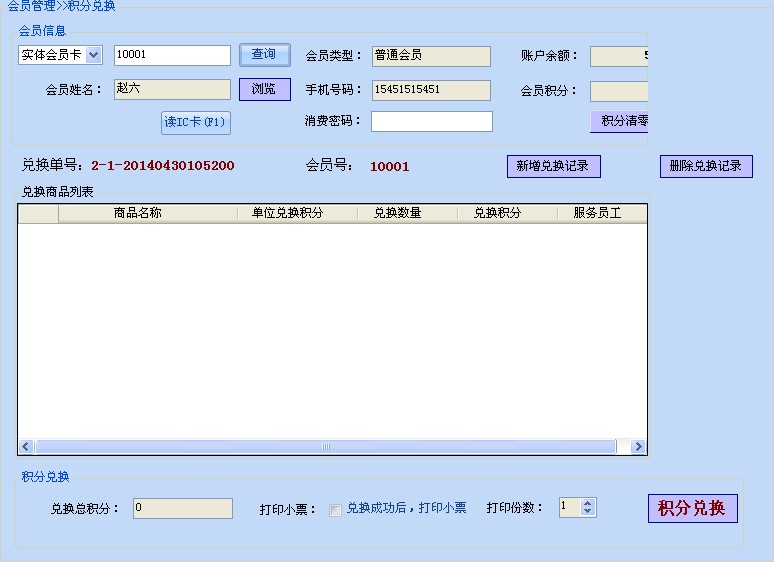Click the 商品名称 column header
Image resolution: width=774 pixels, height=562 pixels.
[148, 213]
